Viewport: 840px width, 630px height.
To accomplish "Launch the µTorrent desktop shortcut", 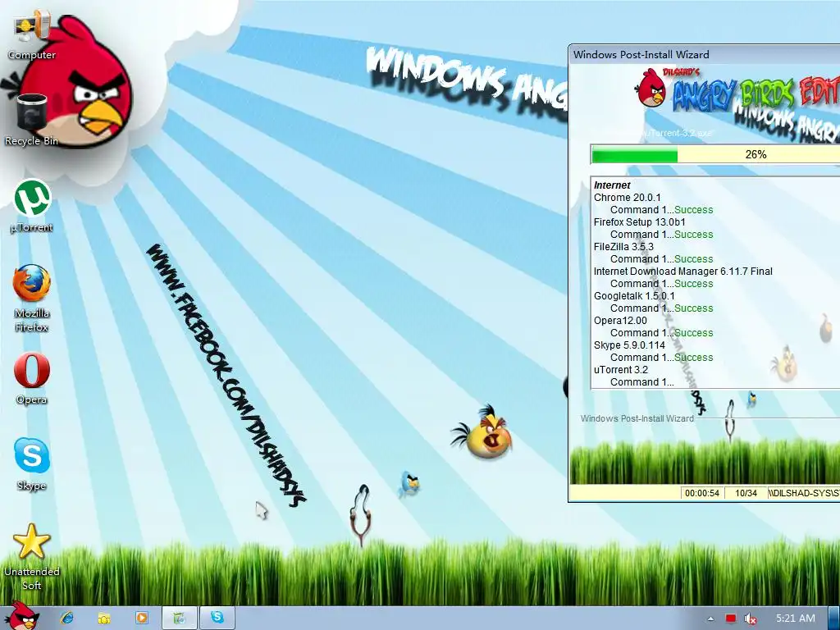I will (32, 206).
